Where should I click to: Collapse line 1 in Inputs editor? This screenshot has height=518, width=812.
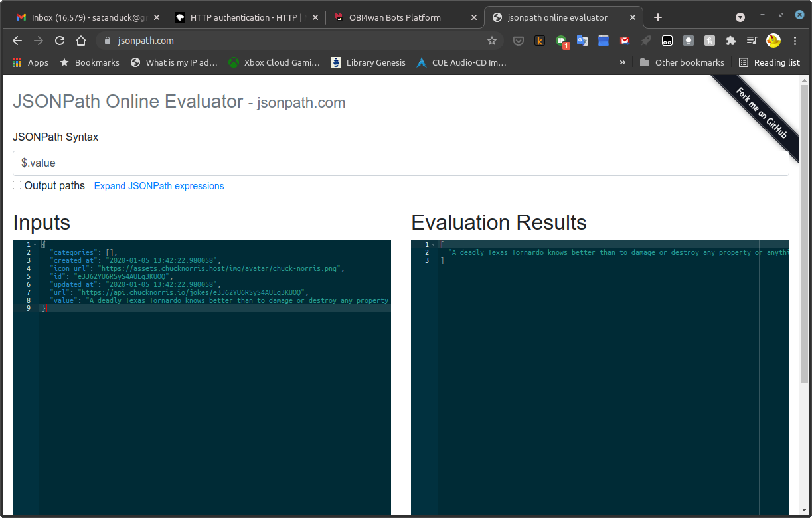[35, 245]
